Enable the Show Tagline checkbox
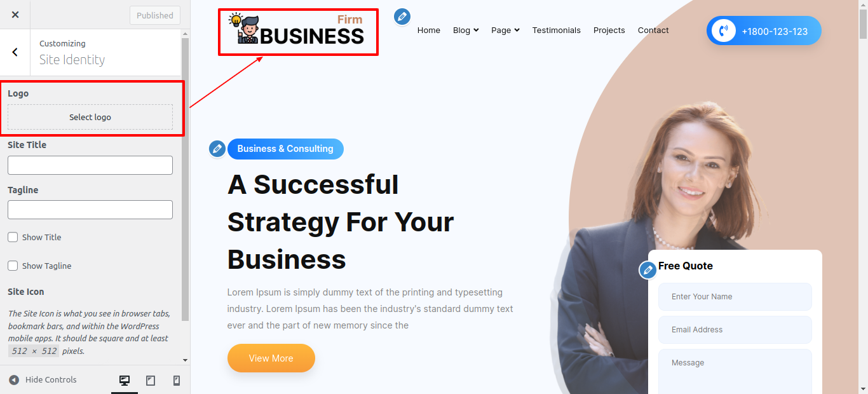 tap(13, 266)
